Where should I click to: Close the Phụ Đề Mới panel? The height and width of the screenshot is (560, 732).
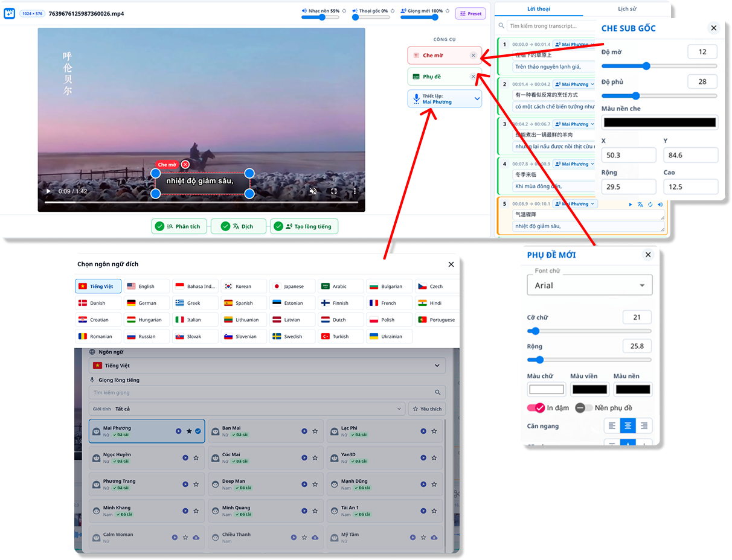pyautogui.click(x=648, y=255)
